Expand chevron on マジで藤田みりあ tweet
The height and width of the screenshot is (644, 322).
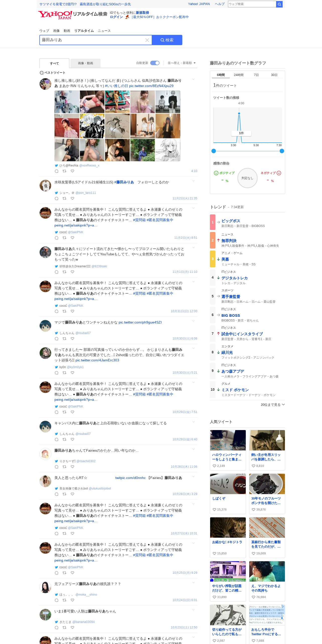pos(193,321)
